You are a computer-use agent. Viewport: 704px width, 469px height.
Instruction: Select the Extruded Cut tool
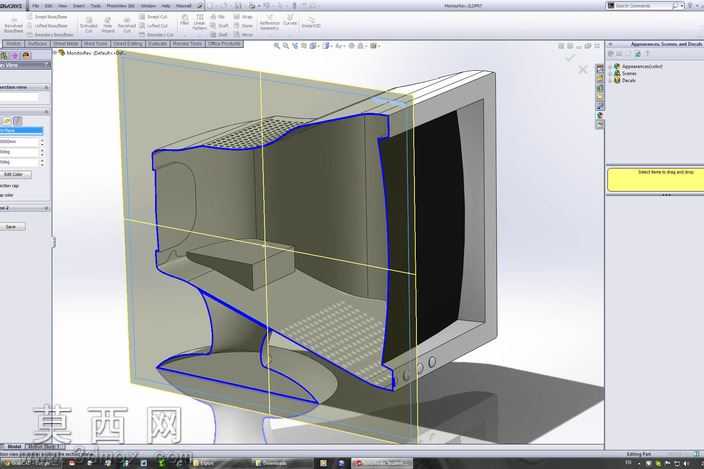point(88,25)
